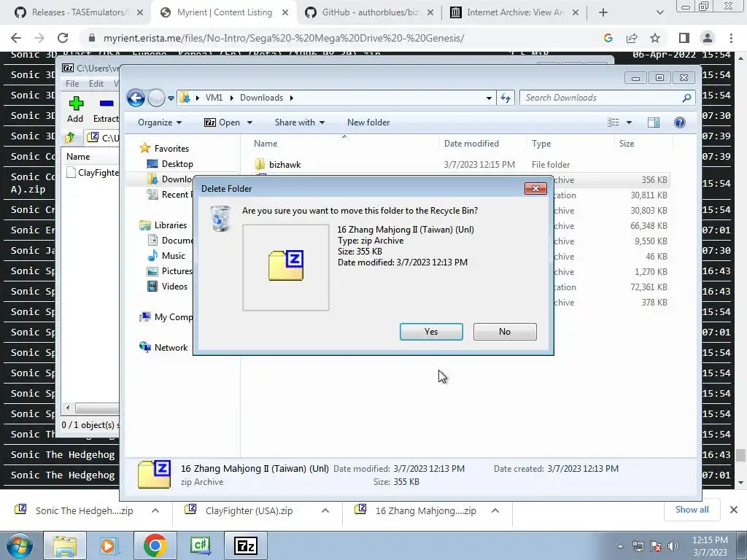Select Desktop in navigation pane
Screen dimensions: 747x560
point(177,164)
